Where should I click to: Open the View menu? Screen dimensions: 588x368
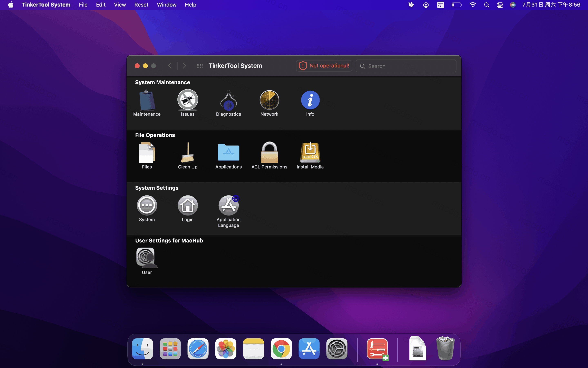pos(120,5)
